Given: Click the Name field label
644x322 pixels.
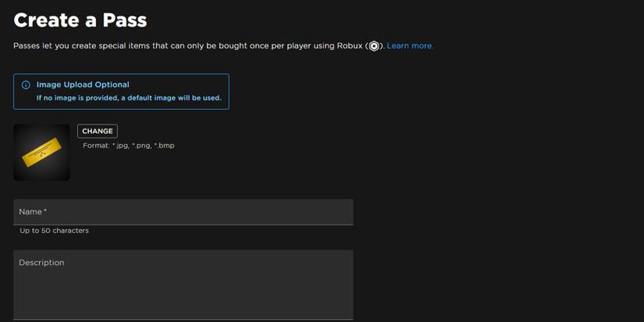Looking at the screenshot, I should click(30, 212).
